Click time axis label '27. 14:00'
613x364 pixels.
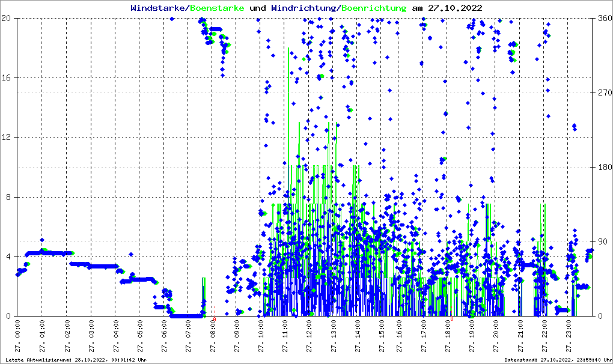[x=358, y=336]
